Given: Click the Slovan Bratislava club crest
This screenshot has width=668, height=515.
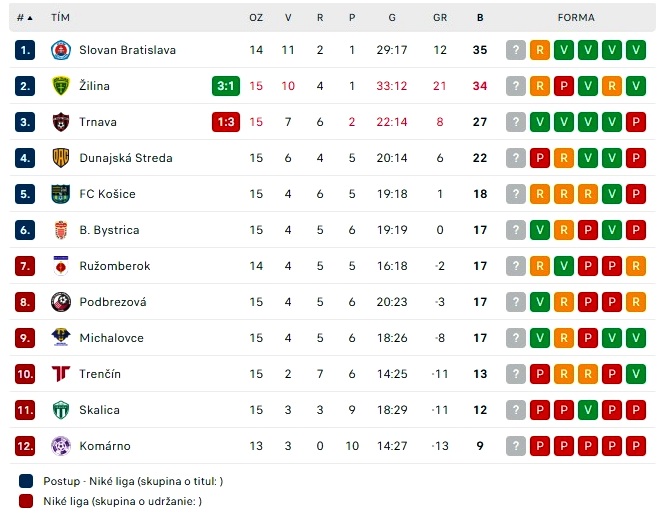Looking at the screenshot, I should [61, 50].
